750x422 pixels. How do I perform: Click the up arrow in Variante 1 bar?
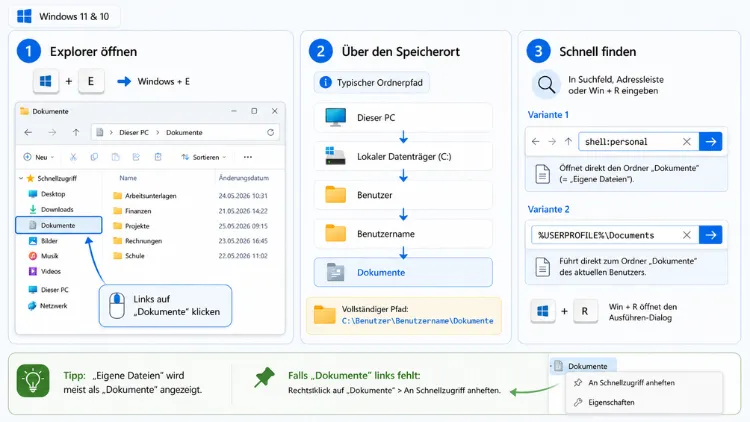(x=568, y=142)
